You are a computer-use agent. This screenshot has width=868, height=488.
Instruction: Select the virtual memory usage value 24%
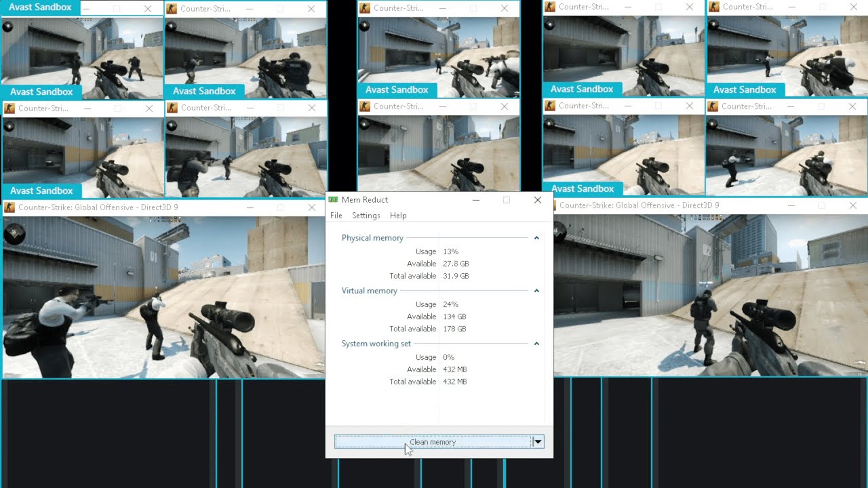451,304
